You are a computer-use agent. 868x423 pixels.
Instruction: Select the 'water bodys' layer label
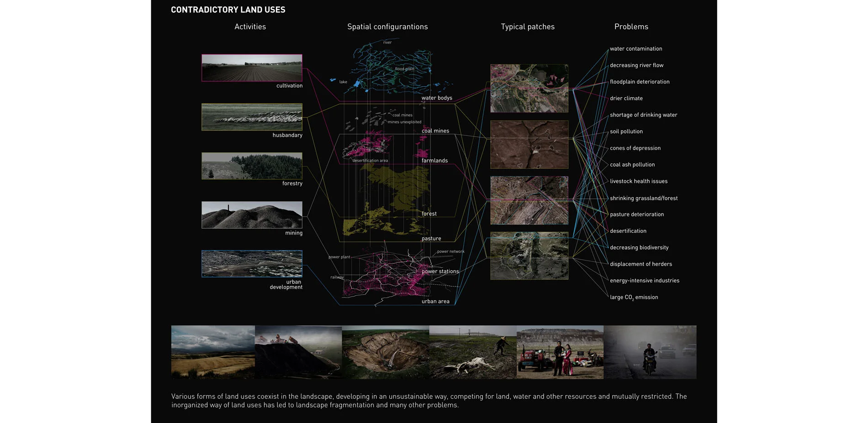point(437,98)
